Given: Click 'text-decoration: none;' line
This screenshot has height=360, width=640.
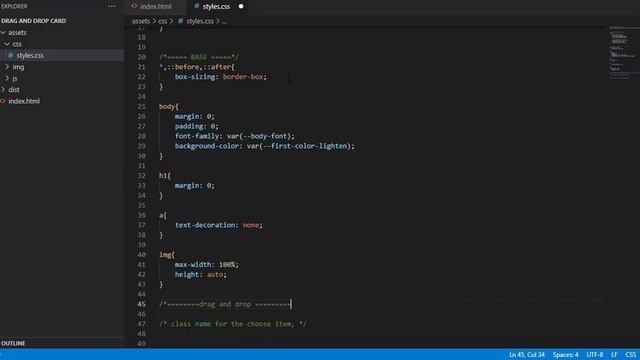Looking at the screenshot, I should point(219,225).
